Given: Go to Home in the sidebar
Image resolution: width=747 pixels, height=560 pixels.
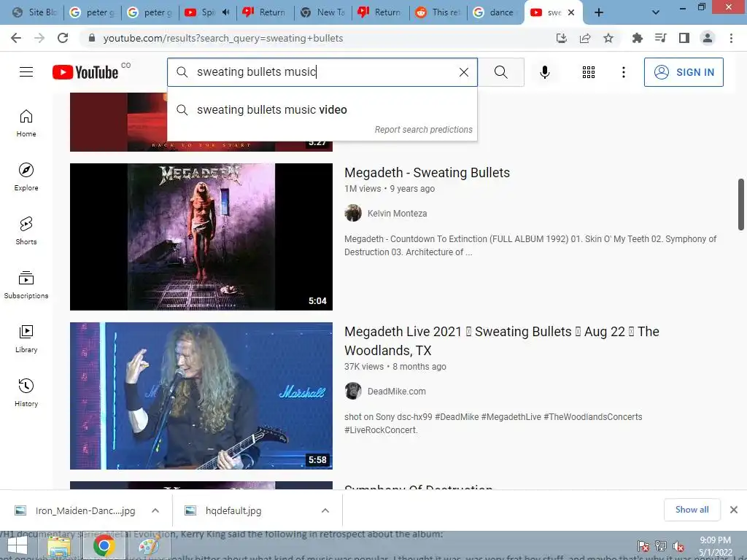Looking at the screenshot, I should pyautogui.click(x=26, y=123).
